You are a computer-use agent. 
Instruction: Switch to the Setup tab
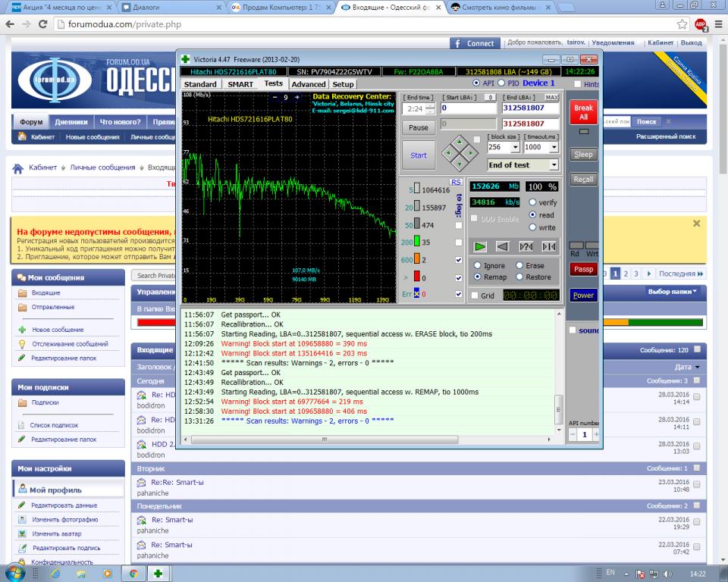[343, 84]
